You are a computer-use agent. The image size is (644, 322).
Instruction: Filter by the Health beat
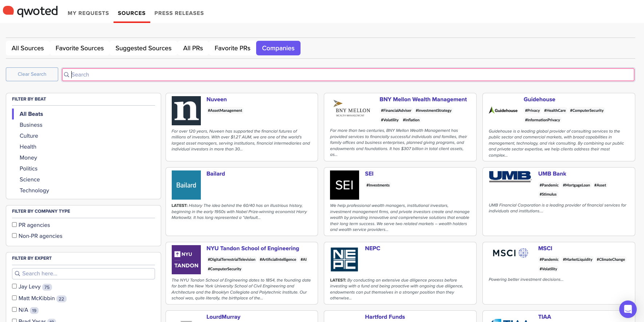click(28, 147)
